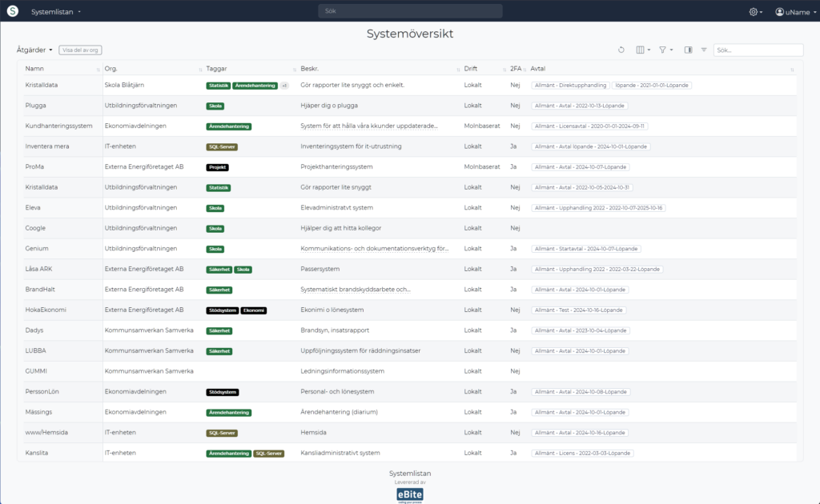Select the Kanslita system name
Screen dimensions: 820x504
point(37,453)
